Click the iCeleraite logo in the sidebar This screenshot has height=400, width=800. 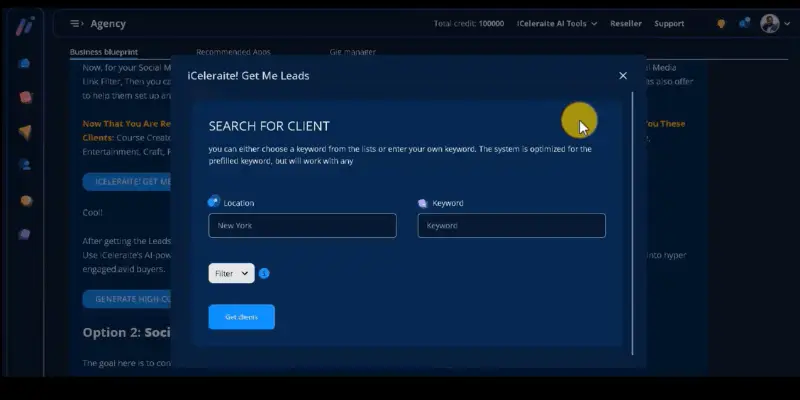coord(24,25)
